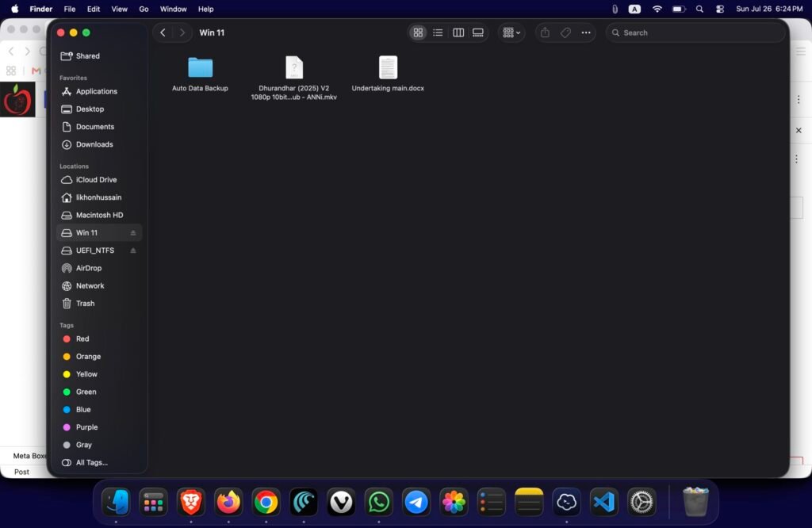This screenshot has width=812, height=528.
Task: Open Applications in the sidebar
Action: tap(99, 91)
